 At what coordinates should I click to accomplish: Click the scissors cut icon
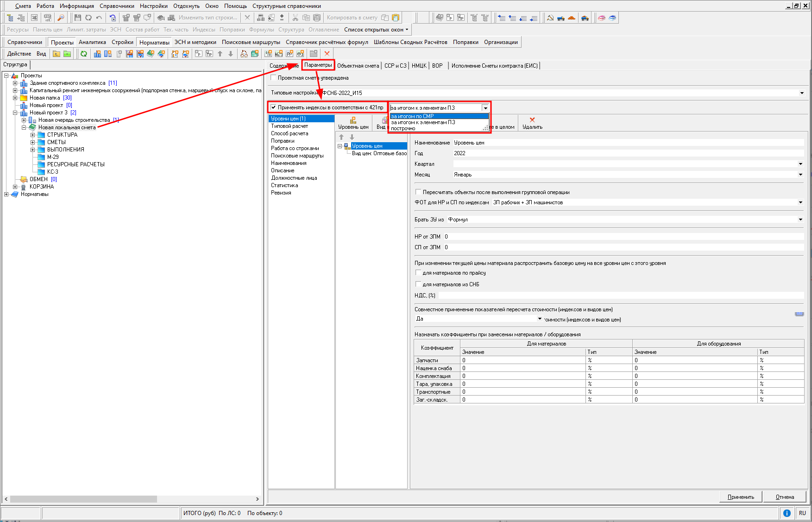295,18
